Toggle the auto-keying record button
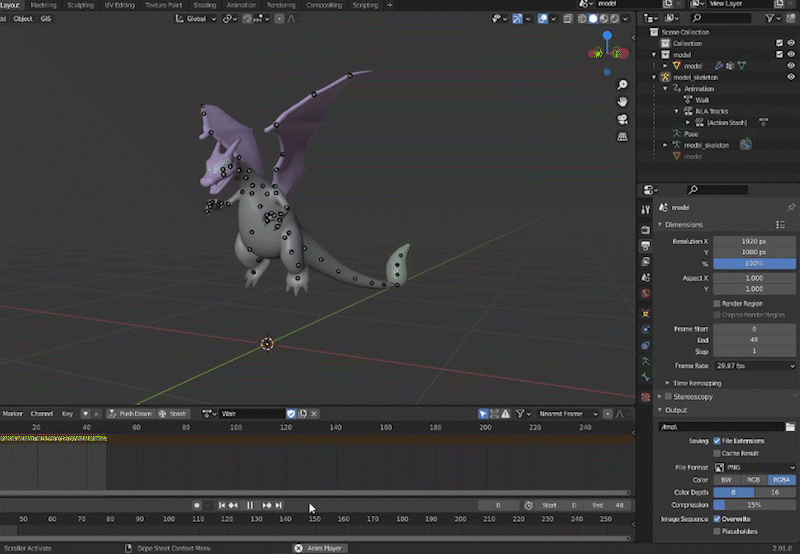Image resolution: width=800 pixels, height=554 pixels. (x=197, y=505)
